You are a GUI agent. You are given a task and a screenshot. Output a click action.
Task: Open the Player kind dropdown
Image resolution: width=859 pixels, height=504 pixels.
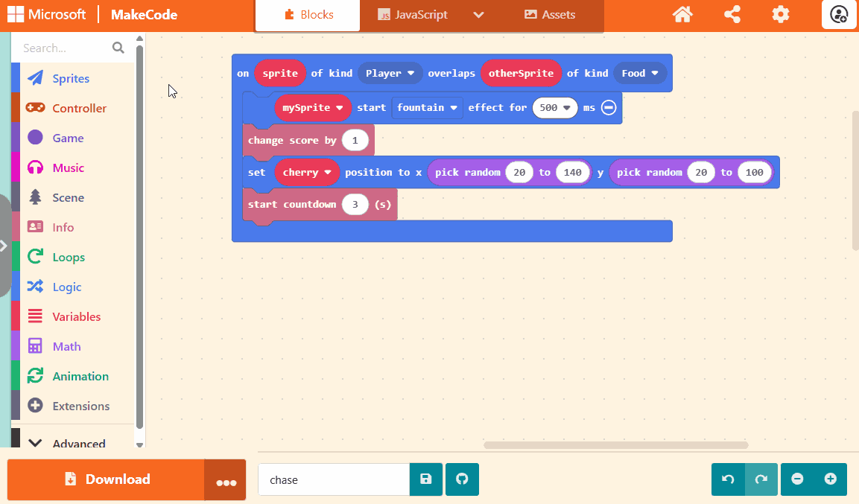pos(390,73)
